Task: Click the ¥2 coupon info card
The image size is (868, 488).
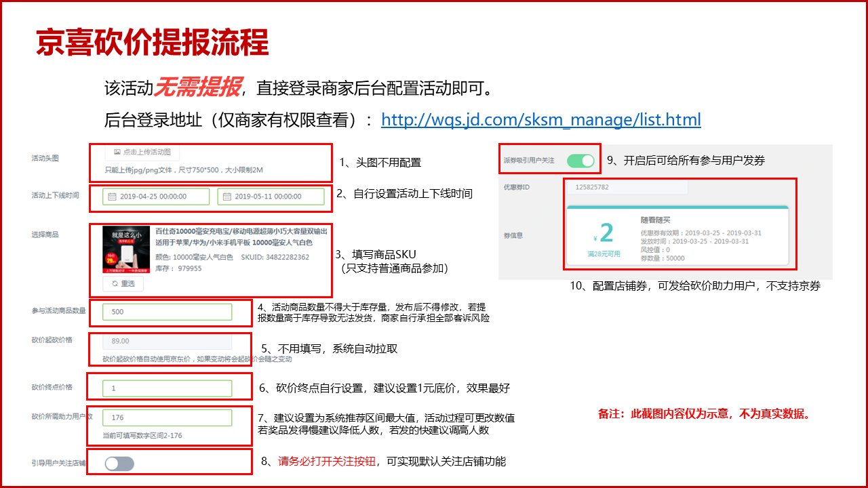Action: point(678,235)
